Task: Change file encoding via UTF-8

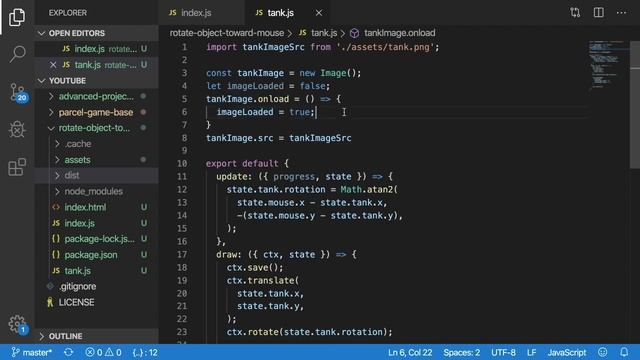Action: pos(503,352)
